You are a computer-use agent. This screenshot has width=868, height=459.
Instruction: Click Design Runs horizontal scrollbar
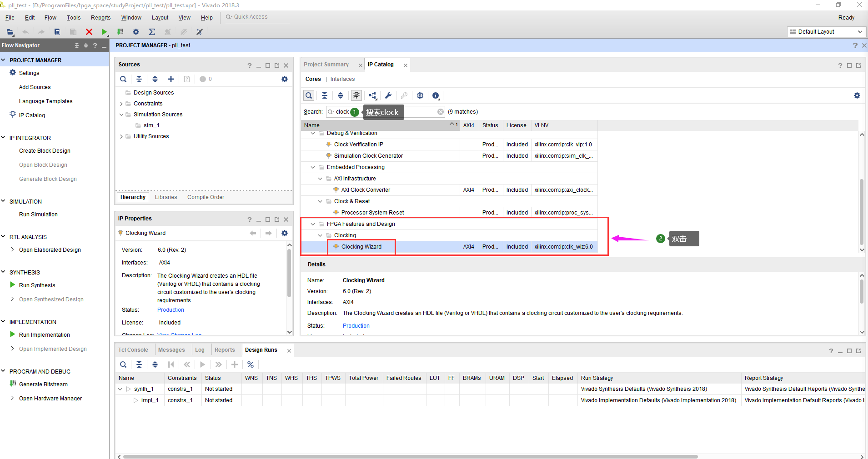[x=410, y=456]
